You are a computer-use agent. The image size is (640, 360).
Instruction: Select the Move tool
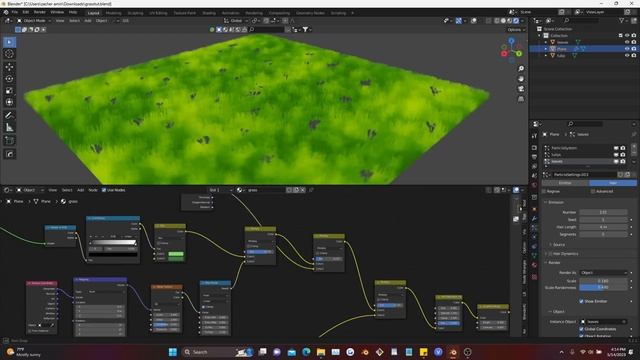click(9, 67)
